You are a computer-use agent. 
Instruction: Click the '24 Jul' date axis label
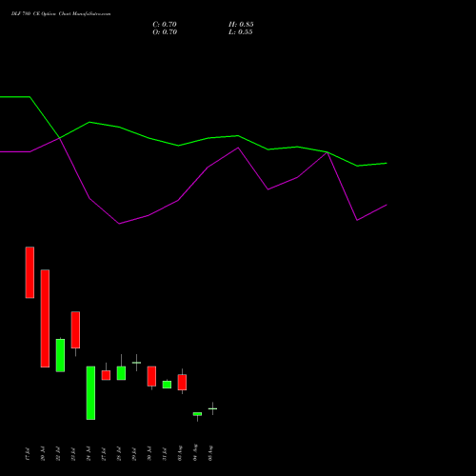coord(89,454)
